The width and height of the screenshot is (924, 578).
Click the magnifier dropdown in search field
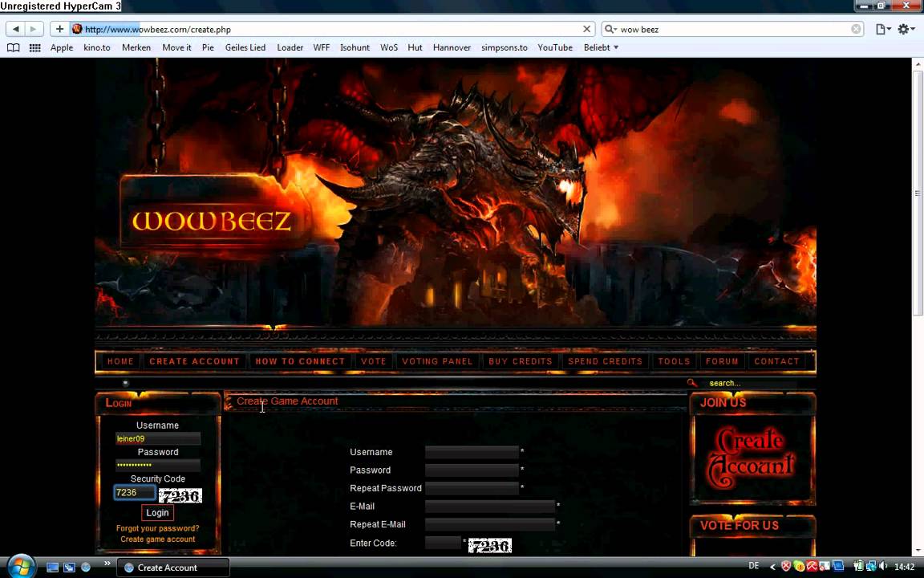pyautogui.click(x=611, y=29)
